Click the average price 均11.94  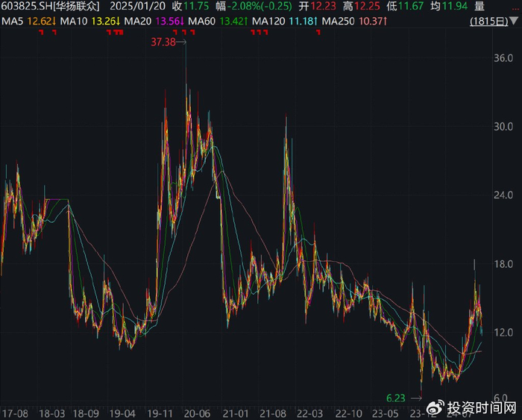449,6
